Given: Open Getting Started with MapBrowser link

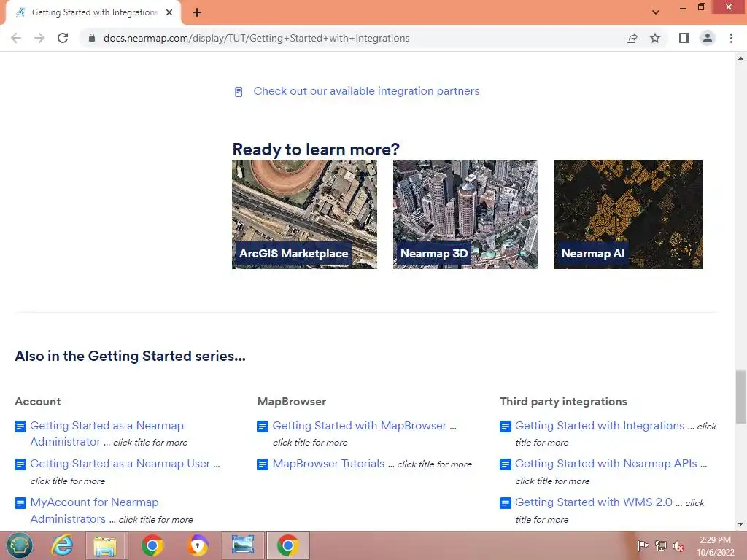Looking at the screenshot, I should tap(359, 425).
